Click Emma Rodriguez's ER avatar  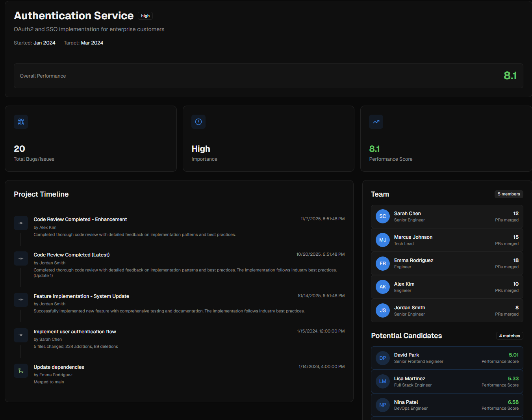[x=383, y=263]
